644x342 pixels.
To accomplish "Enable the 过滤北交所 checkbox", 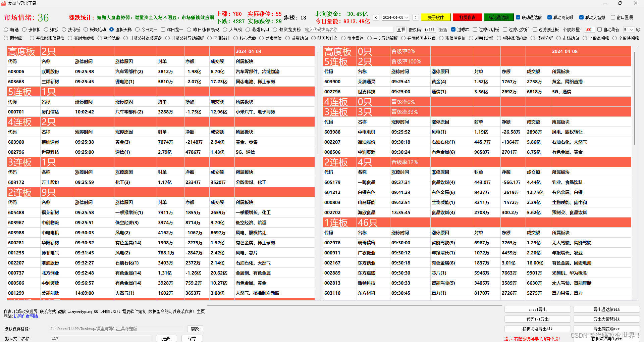I will (x=505, y=30).
